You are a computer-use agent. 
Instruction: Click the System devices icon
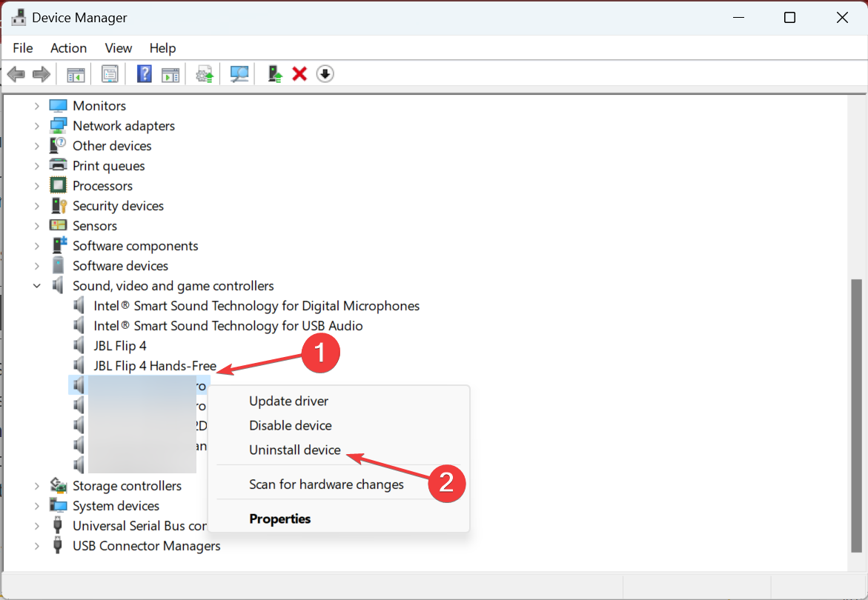tap(58, 505)
